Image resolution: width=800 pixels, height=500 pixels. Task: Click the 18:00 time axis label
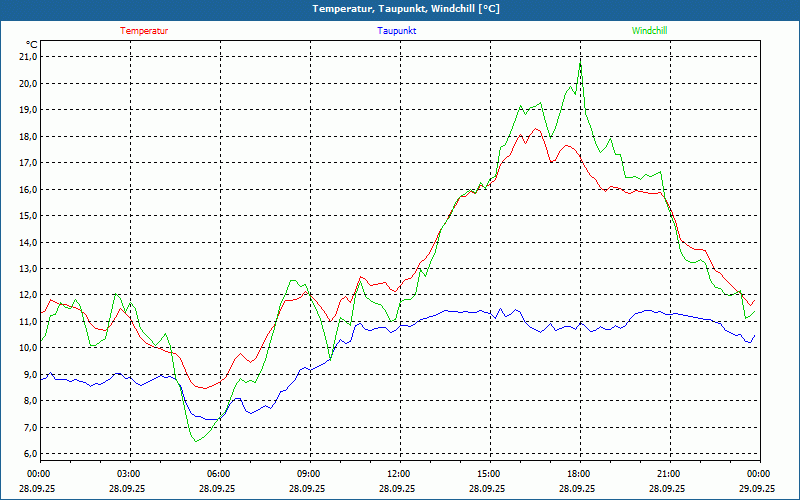(x=579, y=474)
